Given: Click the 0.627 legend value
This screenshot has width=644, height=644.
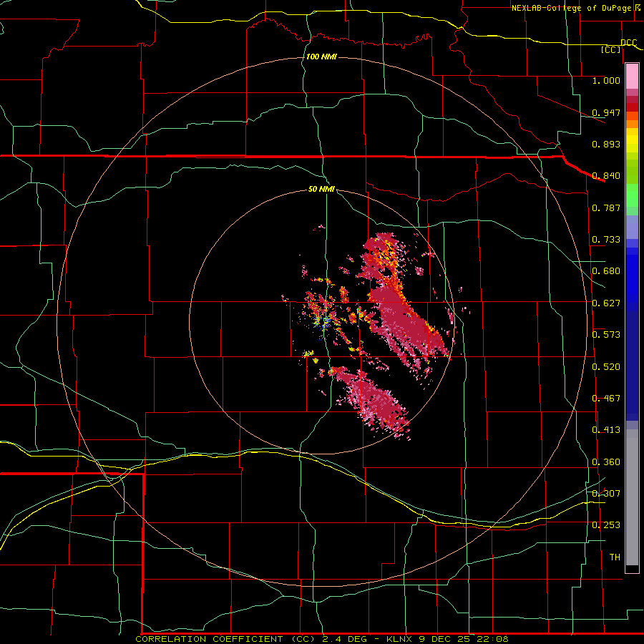Looking at the screenshot, I should pyautogui.click(x=606, y=303).
